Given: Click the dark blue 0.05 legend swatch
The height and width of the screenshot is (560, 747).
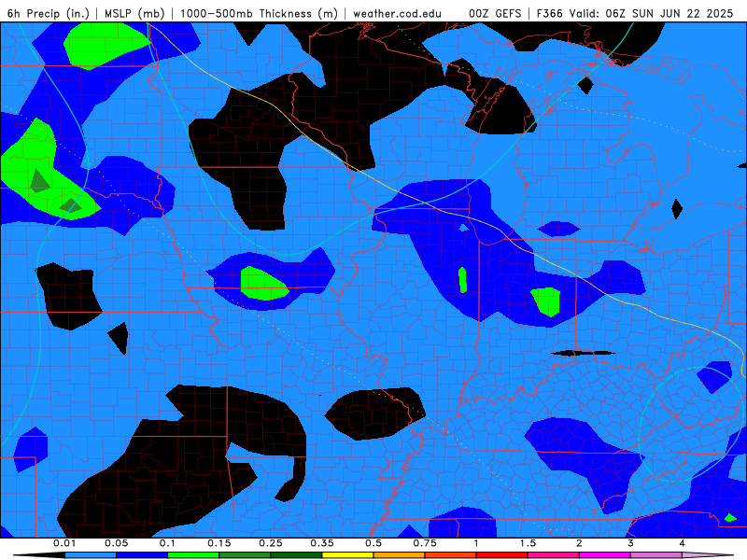Looking at the screenshot, I should click(x=142, y=555).
